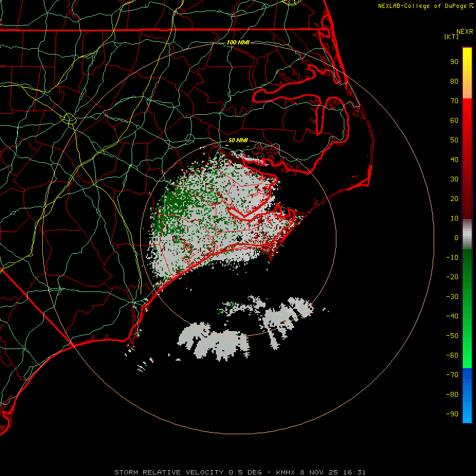Click the -80 value on the velocity scale
Screen dimensions: 476x476
[452, 395]
